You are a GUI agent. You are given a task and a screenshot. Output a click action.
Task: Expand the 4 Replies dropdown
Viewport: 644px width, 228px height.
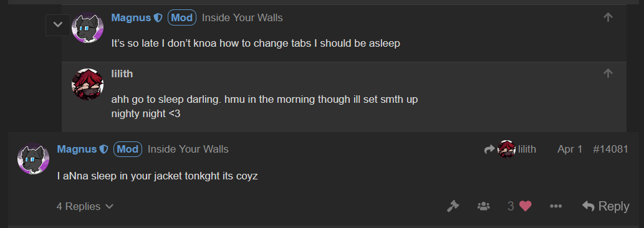coord(85,206)
